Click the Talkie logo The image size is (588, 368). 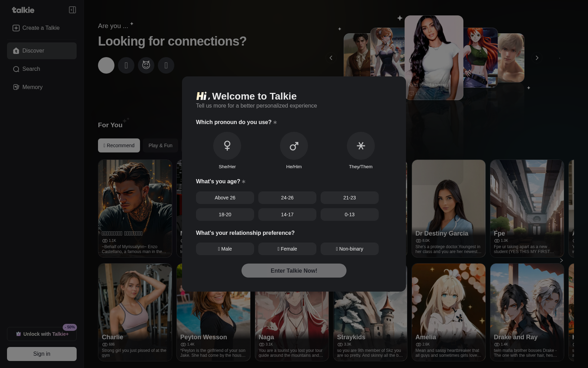click(23, 10)
